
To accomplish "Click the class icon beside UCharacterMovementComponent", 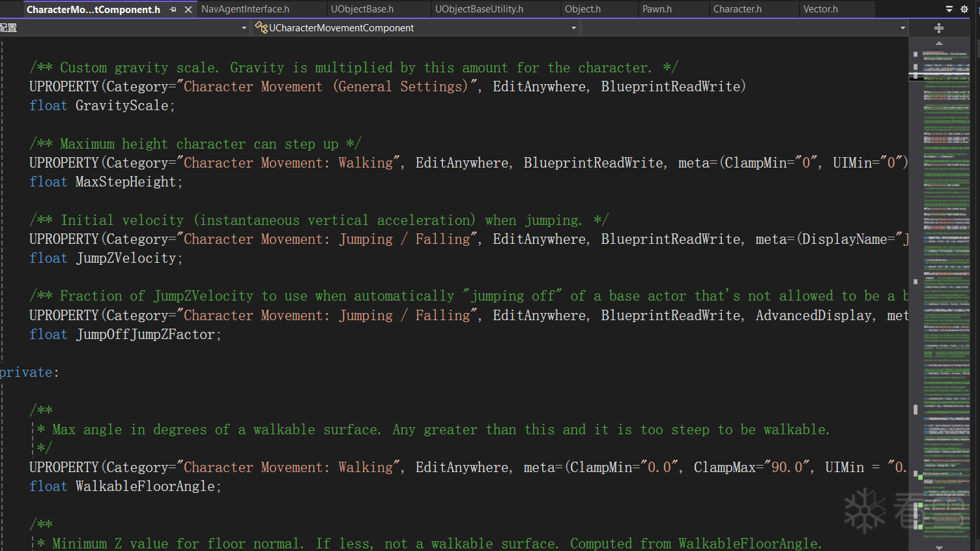I will 261,27.
